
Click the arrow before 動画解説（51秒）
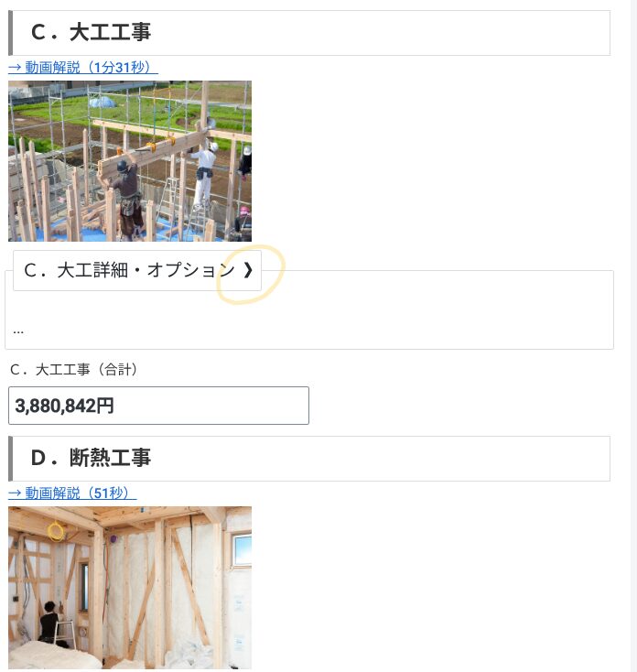15,493
